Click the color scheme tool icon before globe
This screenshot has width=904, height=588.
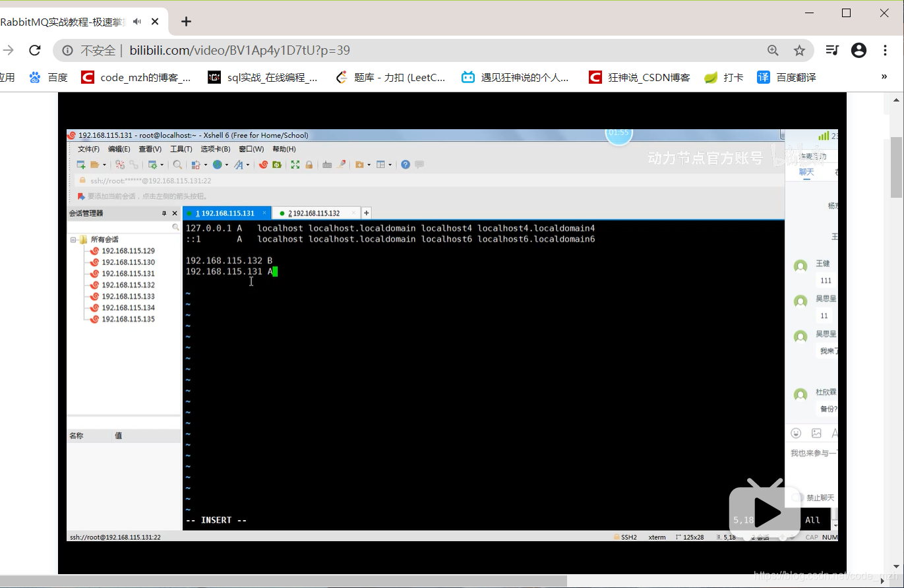[x=196, y=165]
